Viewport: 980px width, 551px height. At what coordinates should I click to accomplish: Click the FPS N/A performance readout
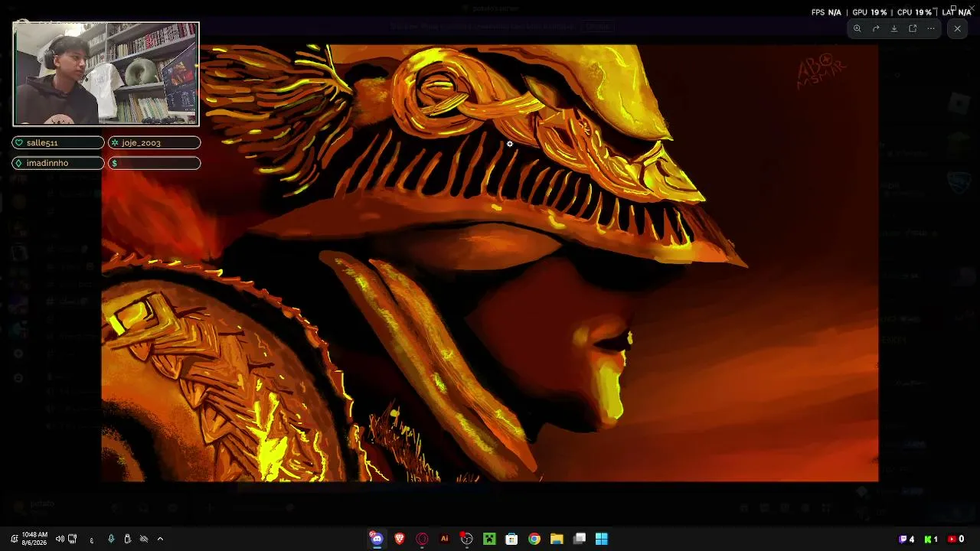tap(826, 12)
